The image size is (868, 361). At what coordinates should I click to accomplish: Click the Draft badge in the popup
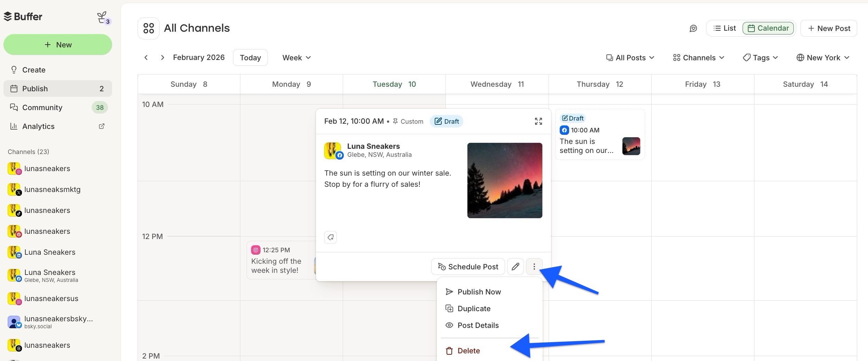(446, 121)
